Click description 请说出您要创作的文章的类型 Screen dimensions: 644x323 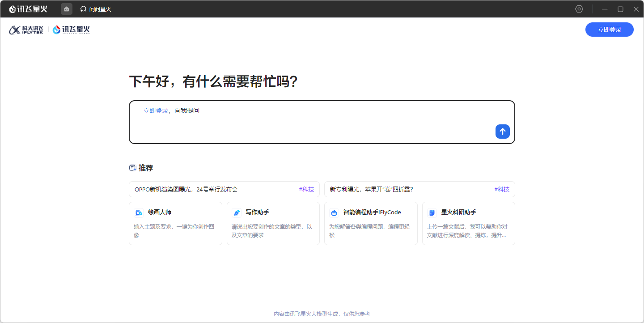click(x=272, y=231)
